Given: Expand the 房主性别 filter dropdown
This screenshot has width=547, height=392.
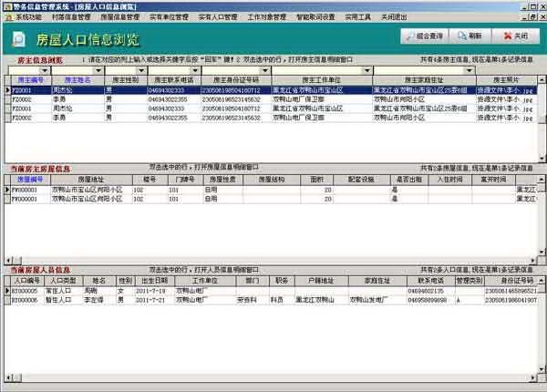Looking at the screenshot, I should tap(141, 70).
